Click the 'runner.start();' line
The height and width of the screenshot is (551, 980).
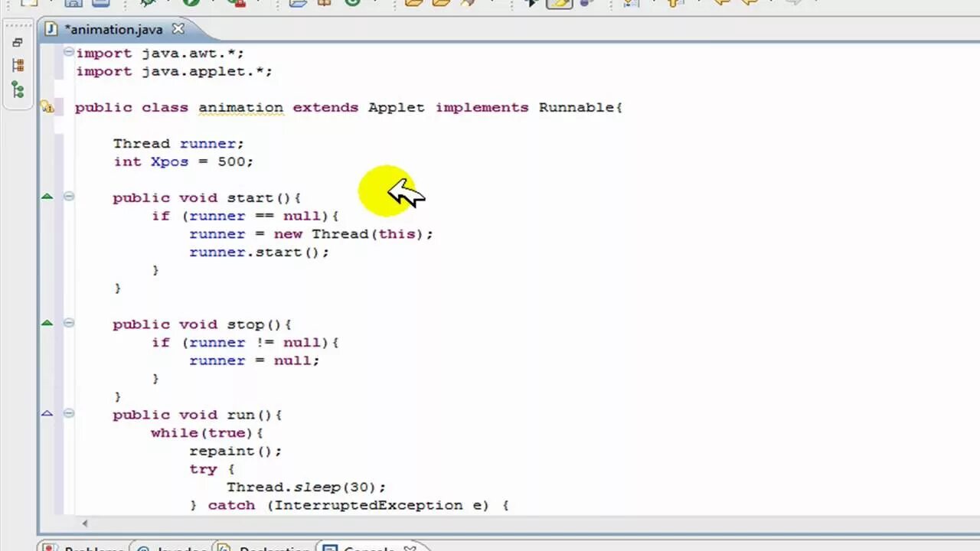[259, 252]
